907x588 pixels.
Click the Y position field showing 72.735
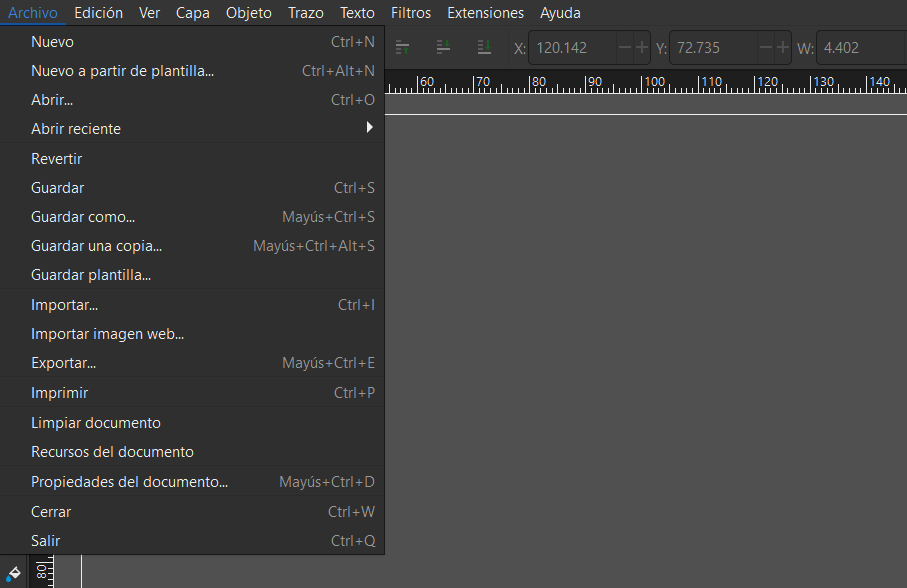tap(714, 47)
